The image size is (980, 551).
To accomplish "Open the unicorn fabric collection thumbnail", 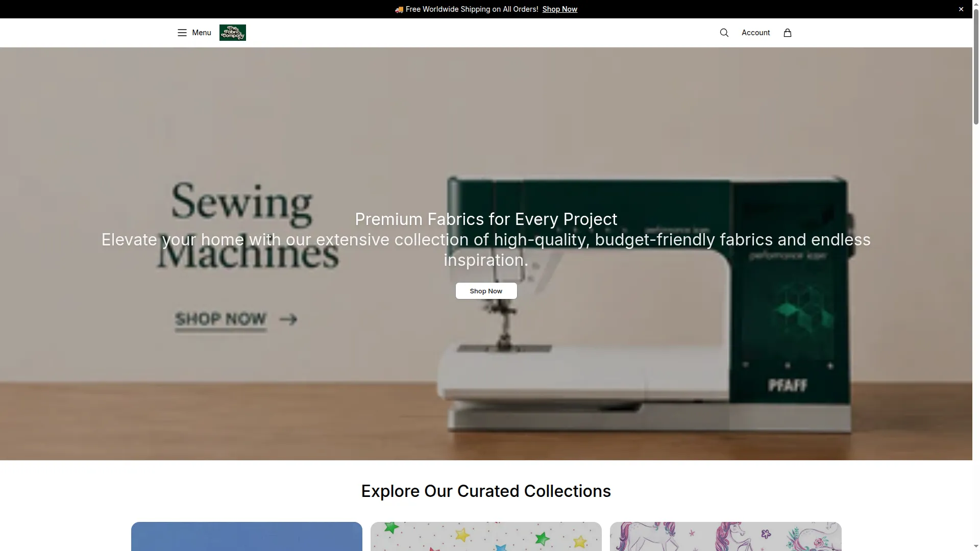I will (x=725, y=536).
